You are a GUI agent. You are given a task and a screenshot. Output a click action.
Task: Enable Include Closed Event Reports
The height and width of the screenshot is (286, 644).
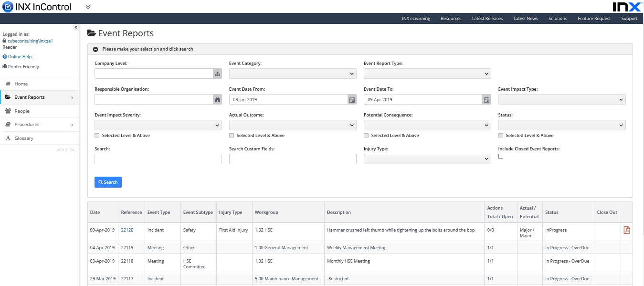501,156
